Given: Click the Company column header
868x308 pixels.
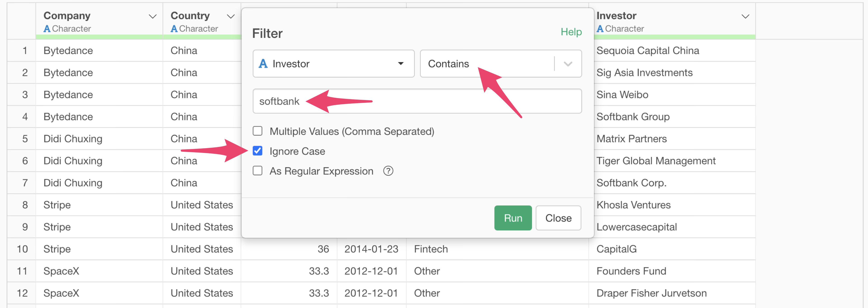Looking at the screenshot, I should click(99, 21).
